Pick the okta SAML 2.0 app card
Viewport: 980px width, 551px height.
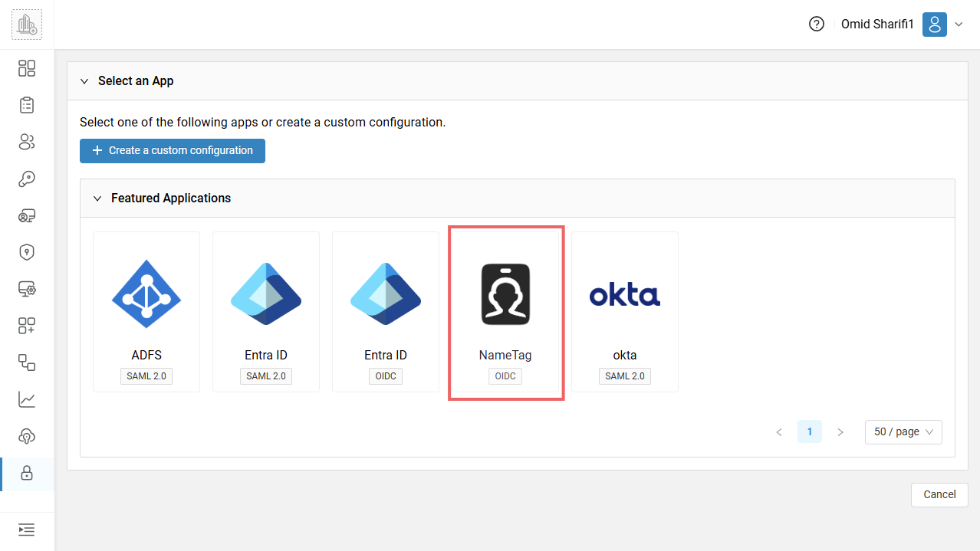(x=625, y=312)
